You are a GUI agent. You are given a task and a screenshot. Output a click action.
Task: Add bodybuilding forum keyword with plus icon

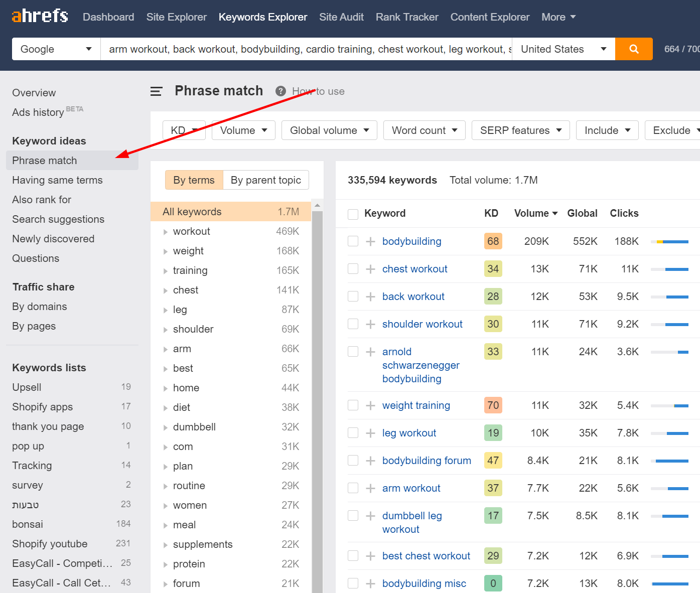click(x=370, y=461)
